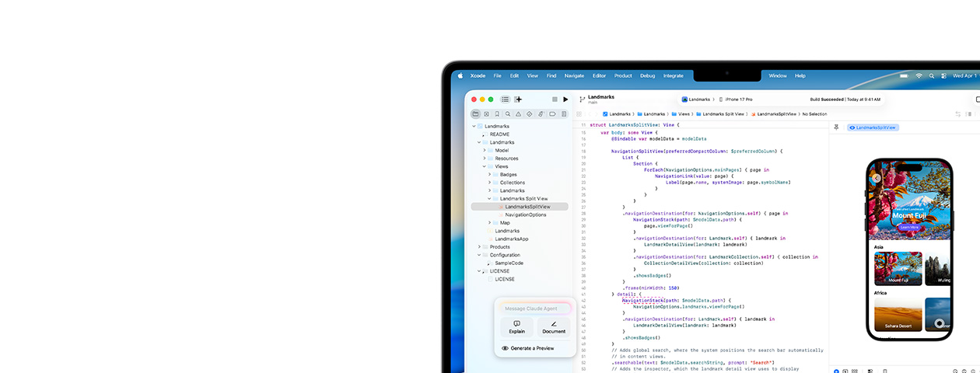Select the Project navigator folder tab
This screenshot has height=373, width=980.
475,113
